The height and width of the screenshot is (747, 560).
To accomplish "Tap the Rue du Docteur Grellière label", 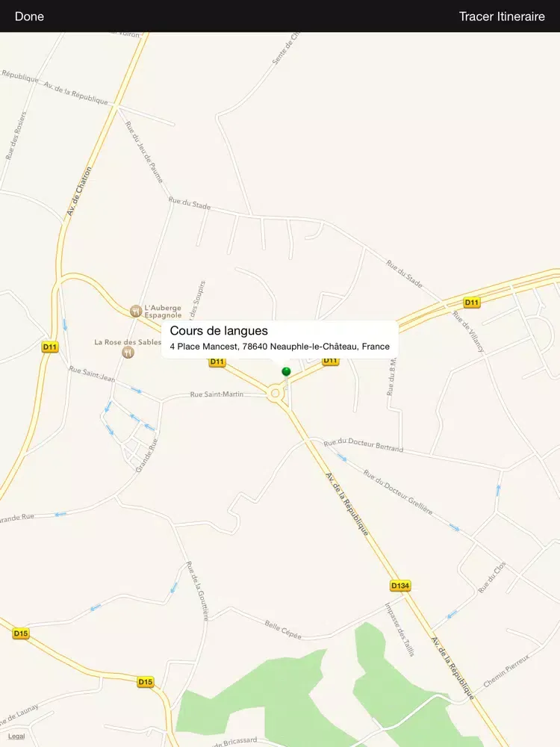I will pyautogui.click(x=398, y=492).
